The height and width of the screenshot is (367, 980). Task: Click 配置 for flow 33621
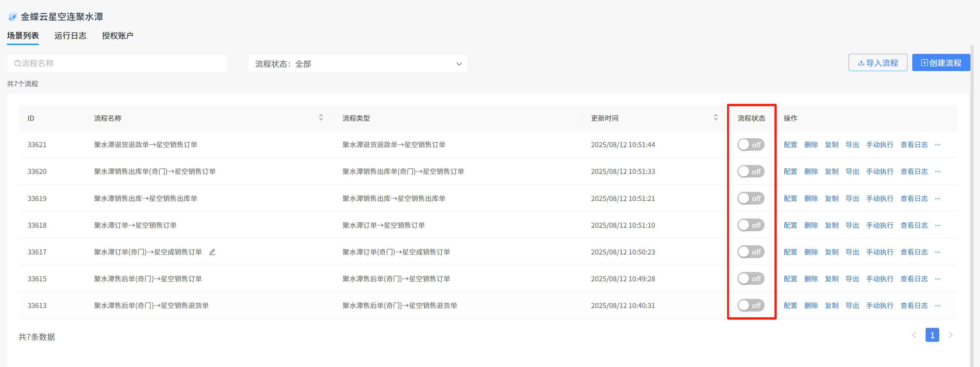point(791,145)
